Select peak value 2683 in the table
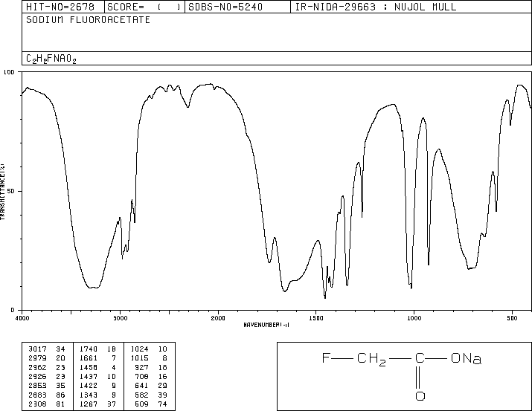 coord(38,395)
